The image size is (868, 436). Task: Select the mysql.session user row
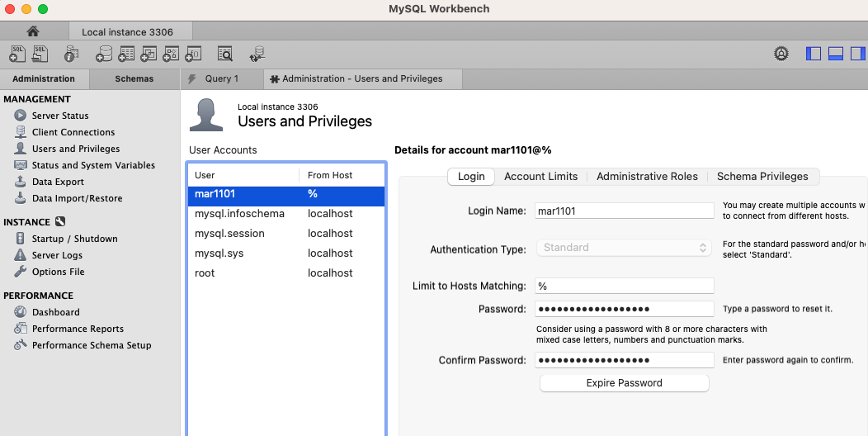tap(286, 233)
